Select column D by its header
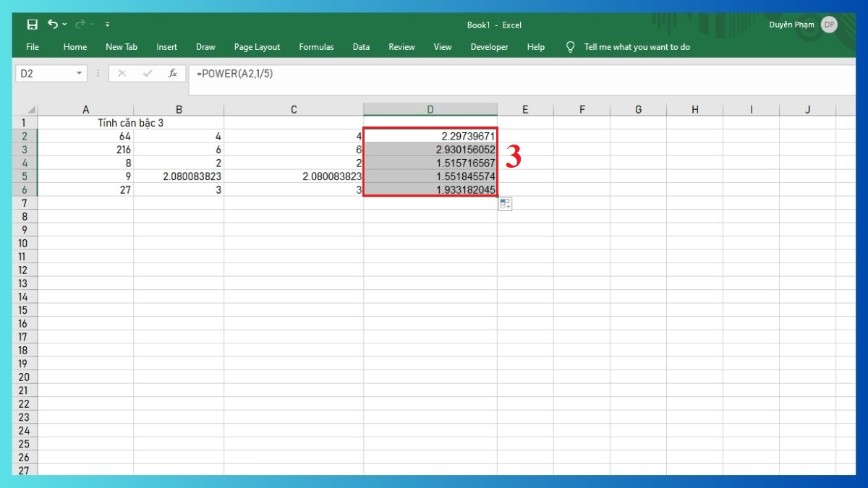Viewport: 868px width, 488px height. click(430, 109)
